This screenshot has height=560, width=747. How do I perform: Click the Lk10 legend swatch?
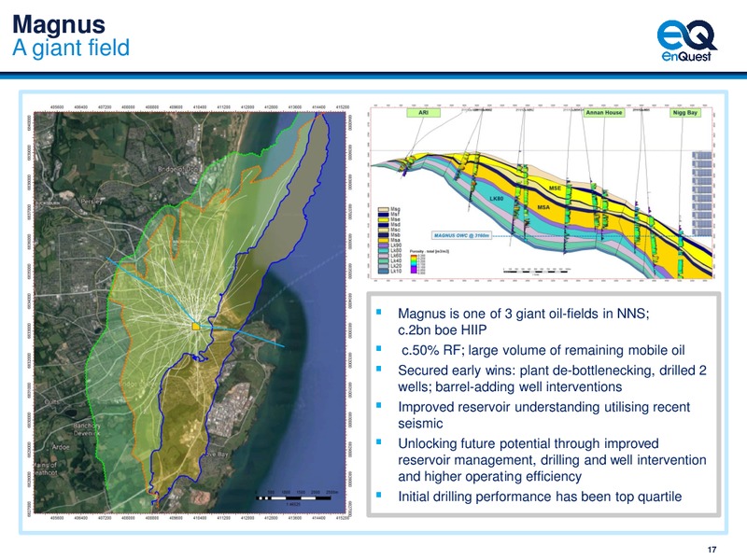click(x=383, y=271)
